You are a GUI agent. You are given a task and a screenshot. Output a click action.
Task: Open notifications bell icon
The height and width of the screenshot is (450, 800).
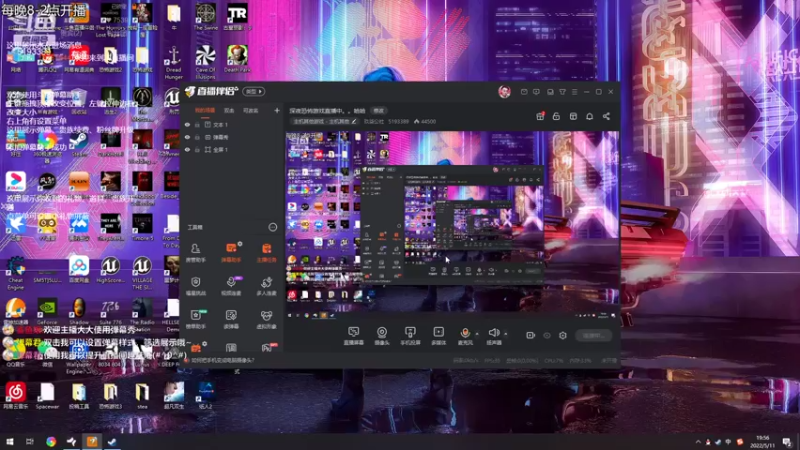[589, 116]
